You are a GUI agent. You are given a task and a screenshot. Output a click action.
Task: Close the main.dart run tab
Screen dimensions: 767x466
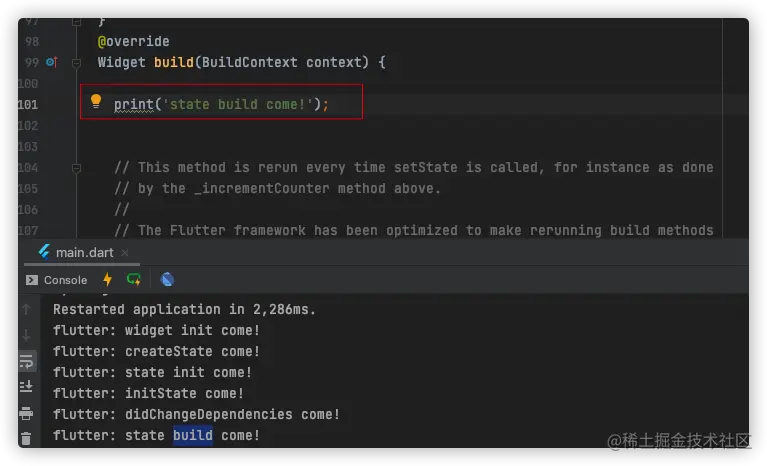click(x=124, y=253)
